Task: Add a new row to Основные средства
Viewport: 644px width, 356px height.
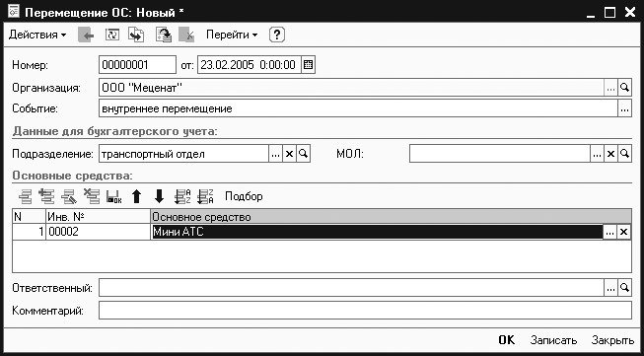Action: (25, 196)
